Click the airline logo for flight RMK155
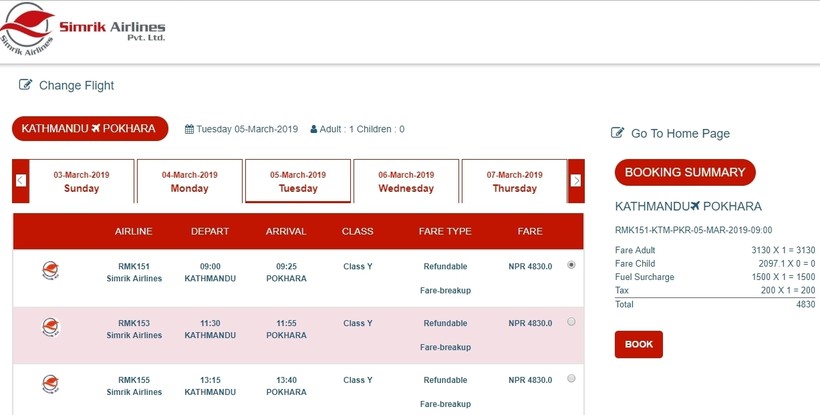Image resolution: width=820 pixels, height=415 pixels. click(x=51, y=384)
